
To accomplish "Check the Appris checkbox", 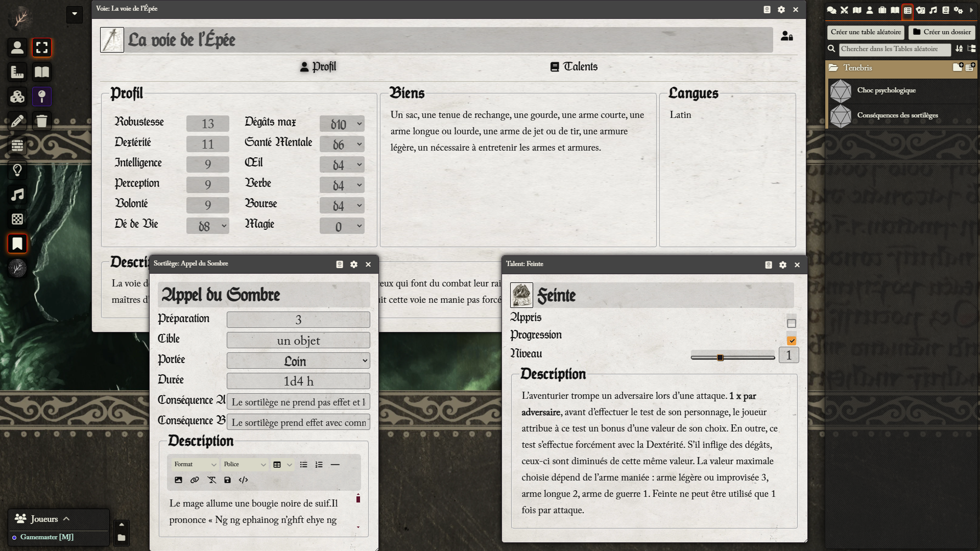I will click(791, 323).
